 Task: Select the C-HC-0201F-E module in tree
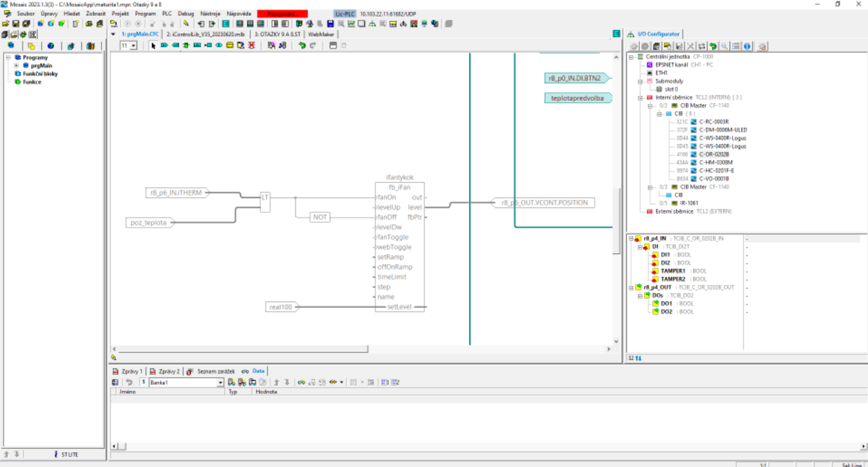716,170
